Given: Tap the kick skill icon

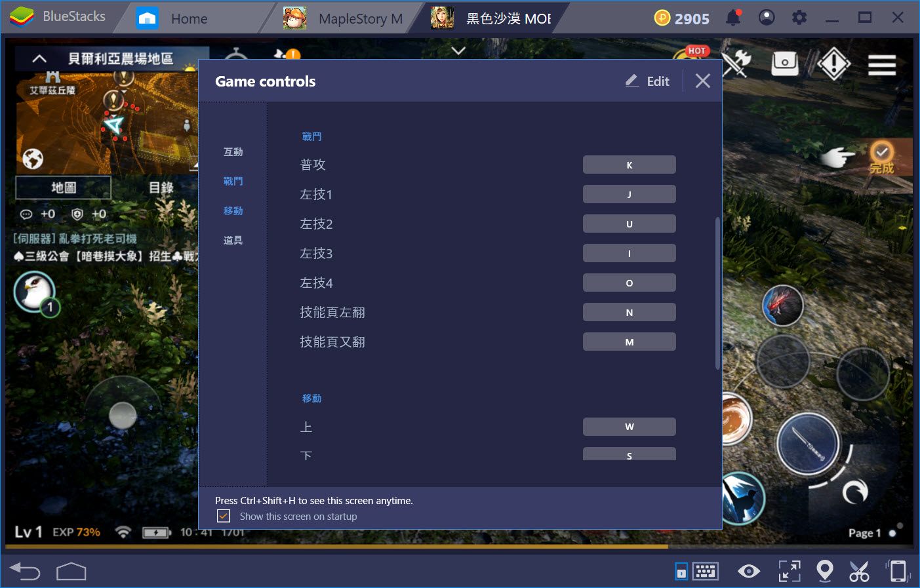Looking at the screenshot, I should 744,498.
